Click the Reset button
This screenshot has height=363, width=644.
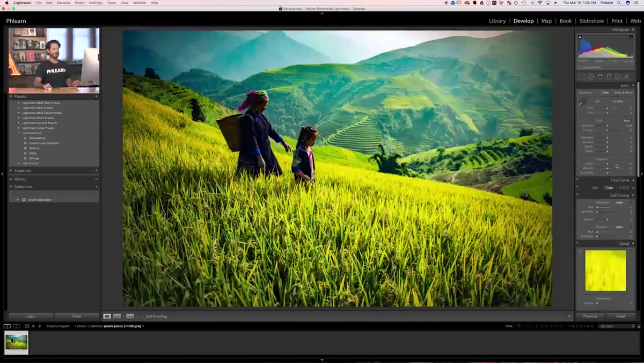point(620,316)
